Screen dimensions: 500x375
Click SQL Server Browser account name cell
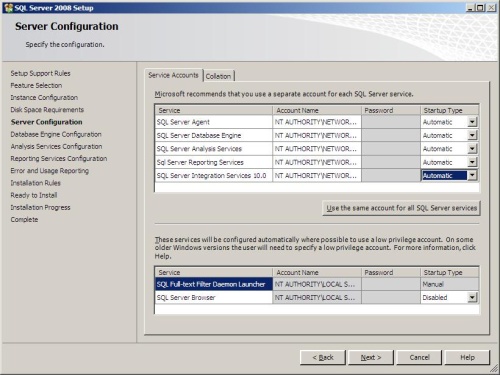pos(317,297)
